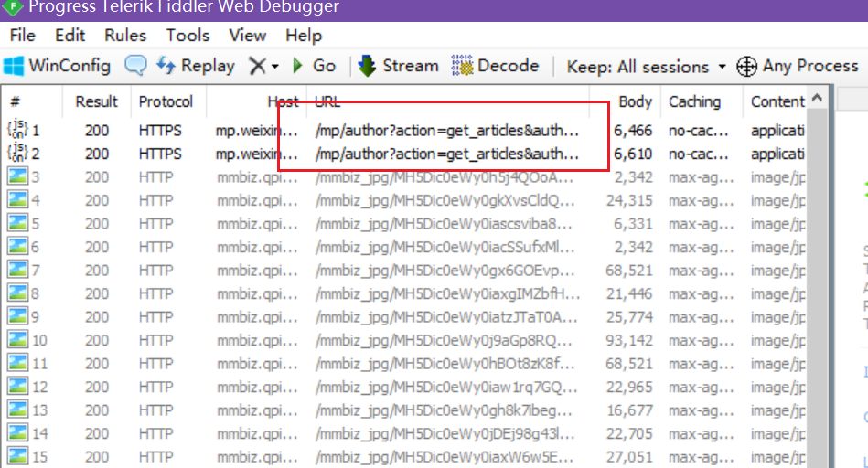Viewport: 868px width, 468px height.
Task: Click the image icon of session 9
Action: [17, 316]
